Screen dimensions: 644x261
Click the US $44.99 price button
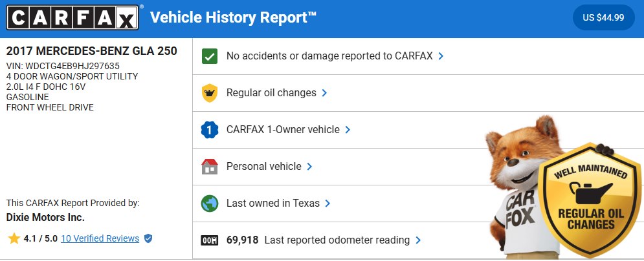[x=604, y=17]
